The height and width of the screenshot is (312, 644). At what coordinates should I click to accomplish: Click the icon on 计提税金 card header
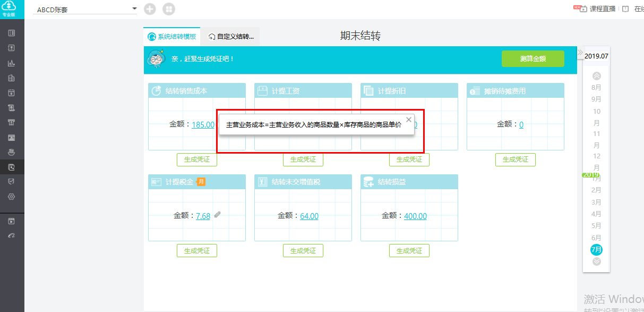(x=156, y=182)
